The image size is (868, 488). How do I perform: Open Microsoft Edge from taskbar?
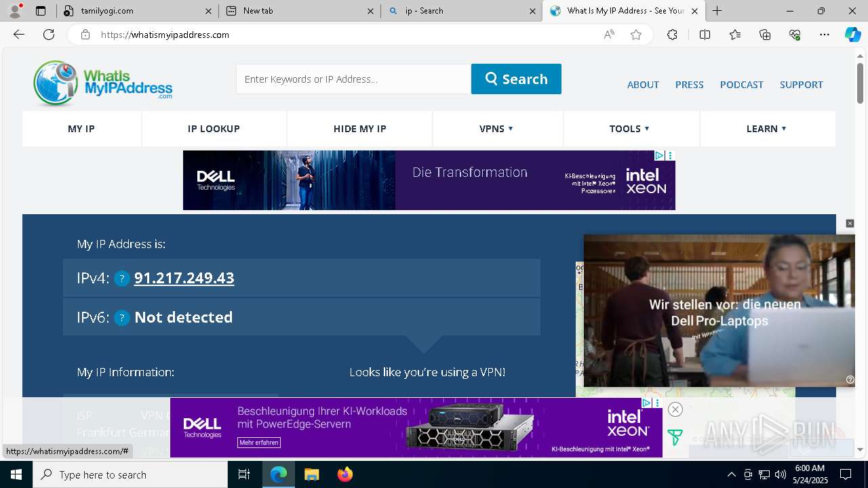[279, 474]
